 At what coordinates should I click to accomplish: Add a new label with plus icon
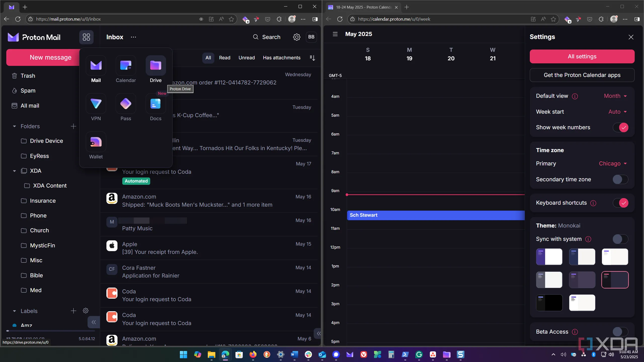[73, 311]
